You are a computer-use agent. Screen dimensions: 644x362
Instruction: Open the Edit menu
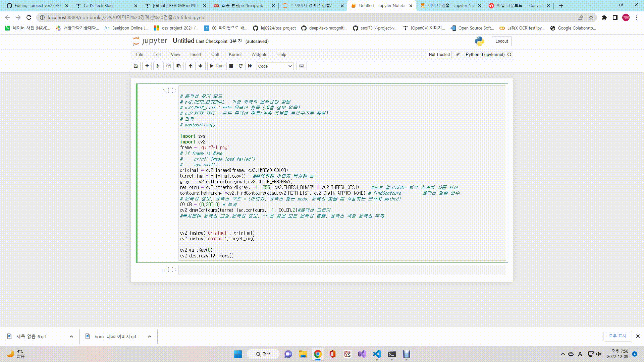[x=157, y=54]
